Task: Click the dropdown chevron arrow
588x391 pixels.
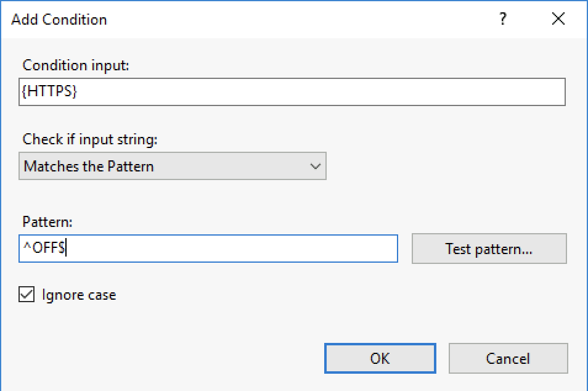Action: 316,167
